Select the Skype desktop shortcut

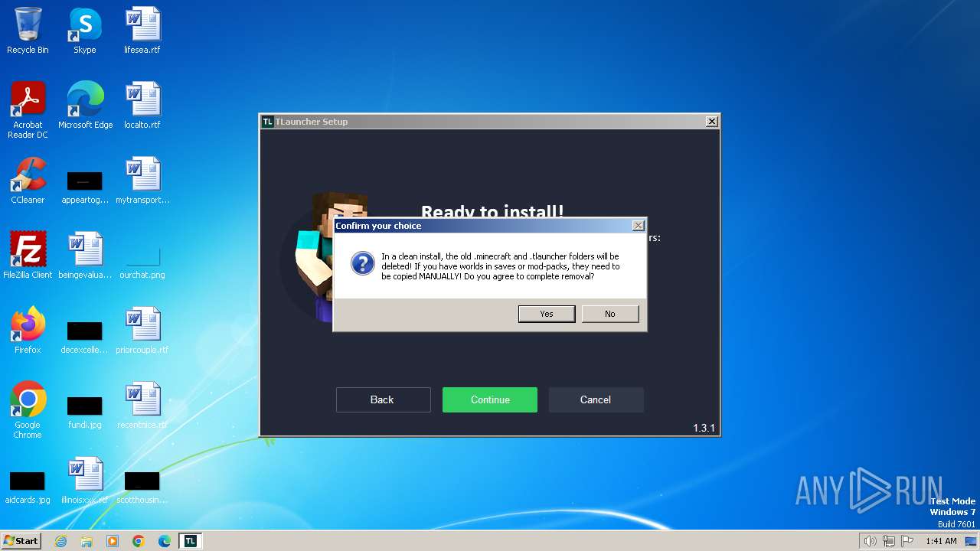click(x=85, y=31)
